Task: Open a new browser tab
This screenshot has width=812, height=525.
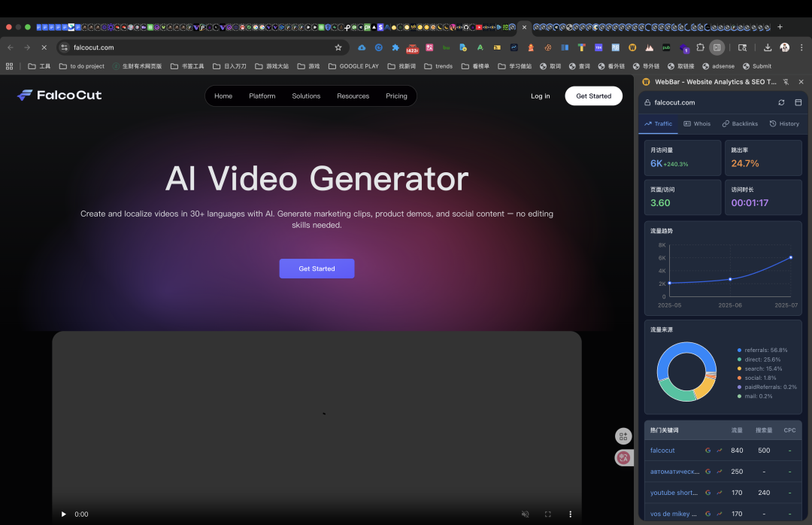Action: point(780,27)
